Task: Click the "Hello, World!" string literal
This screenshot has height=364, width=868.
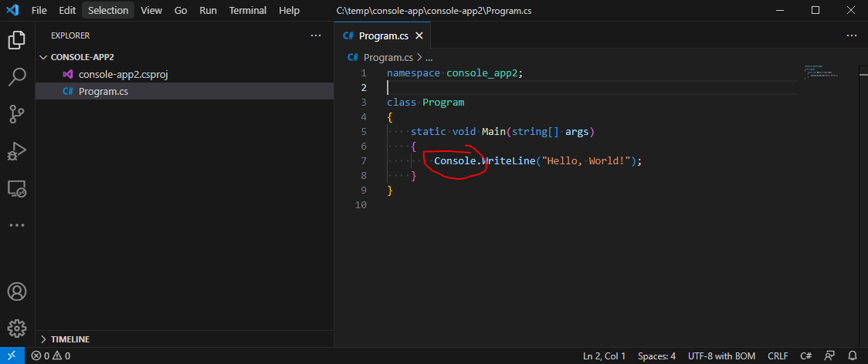Action: [587, 161]
